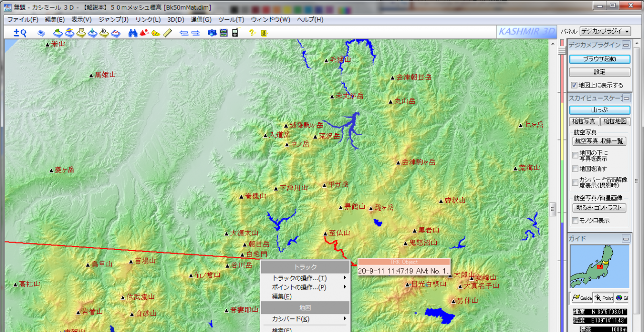Toggle 地図の下に写真を表示 checkbox

[x=575, y=155]
